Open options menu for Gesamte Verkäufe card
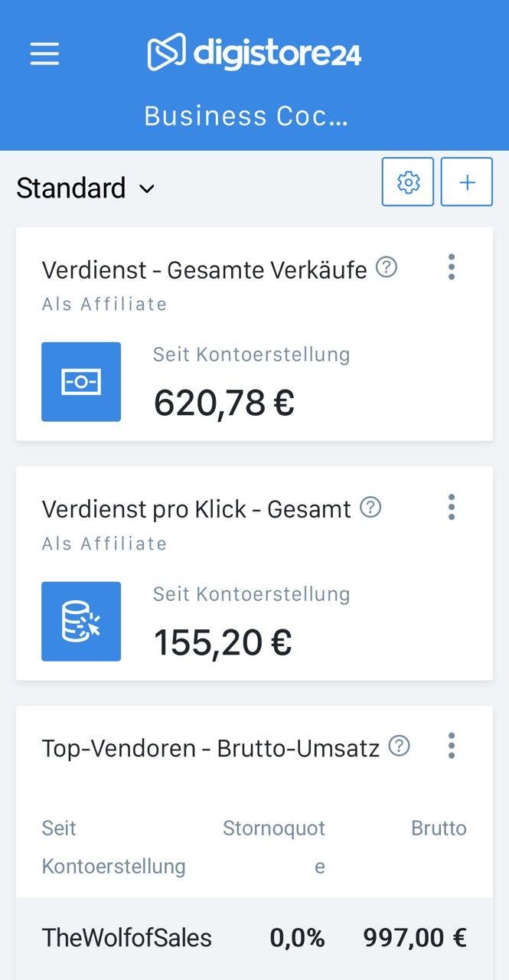 pyautogui.click(x=452, y=267)
